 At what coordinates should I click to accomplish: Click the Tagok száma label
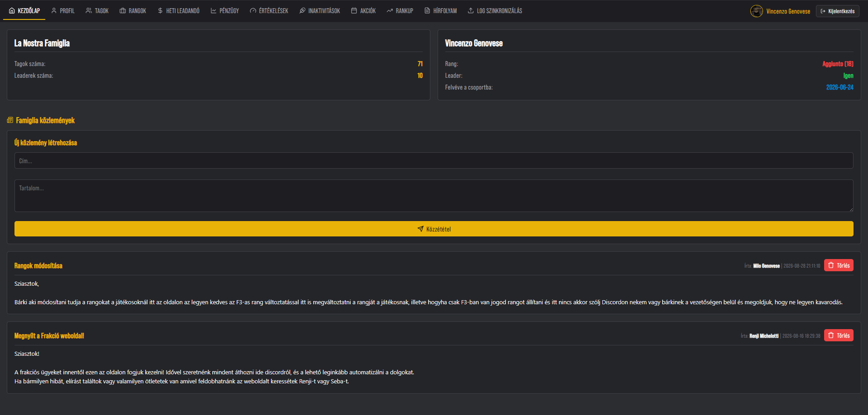[30, 64]
